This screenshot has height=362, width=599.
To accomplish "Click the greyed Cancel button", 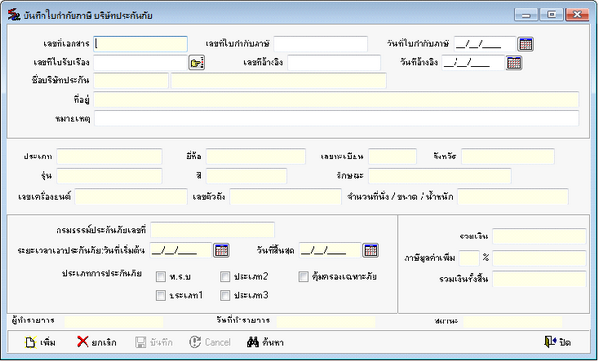I will [x=210, y=342].
